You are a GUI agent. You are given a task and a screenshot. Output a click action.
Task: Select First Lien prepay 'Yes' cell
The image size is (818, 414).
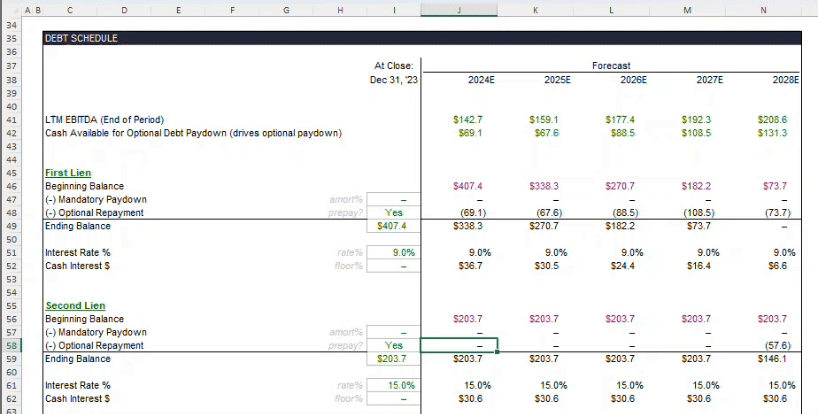coord(394,213)
